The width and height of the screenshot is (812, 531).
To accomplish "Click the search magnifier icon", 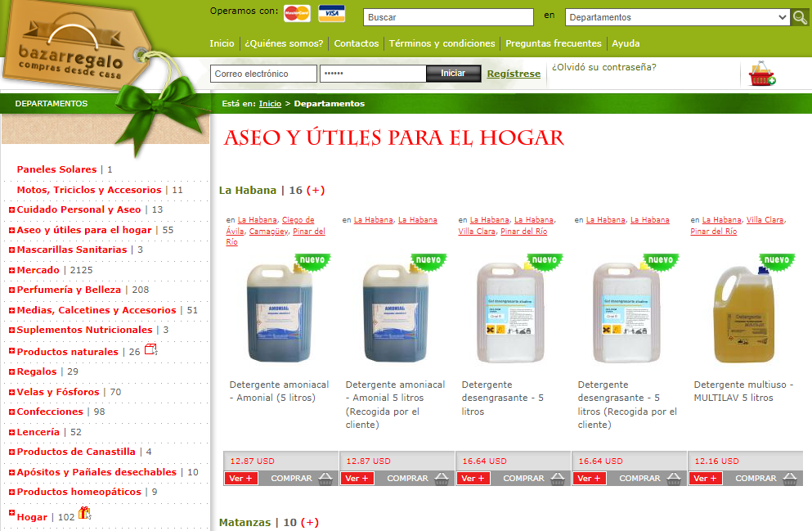I will [x=800, y=17].
